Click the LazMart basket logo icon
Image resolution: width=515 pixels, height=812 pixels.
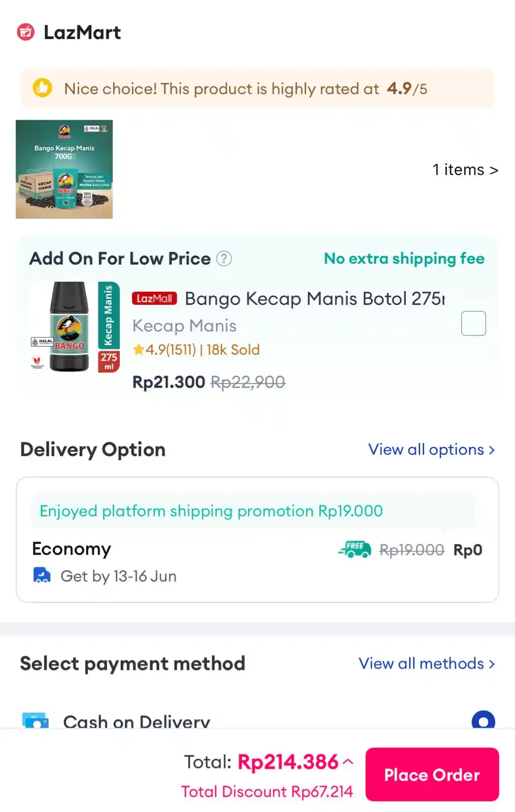click(x=26, y=32)
